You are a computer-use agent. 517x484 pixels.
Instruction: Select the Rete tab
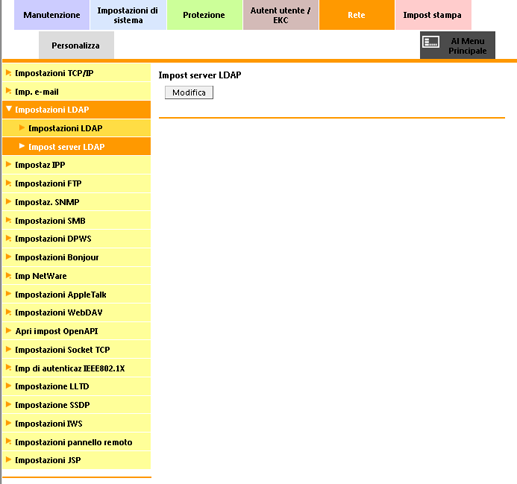click(x=357, y=15)
